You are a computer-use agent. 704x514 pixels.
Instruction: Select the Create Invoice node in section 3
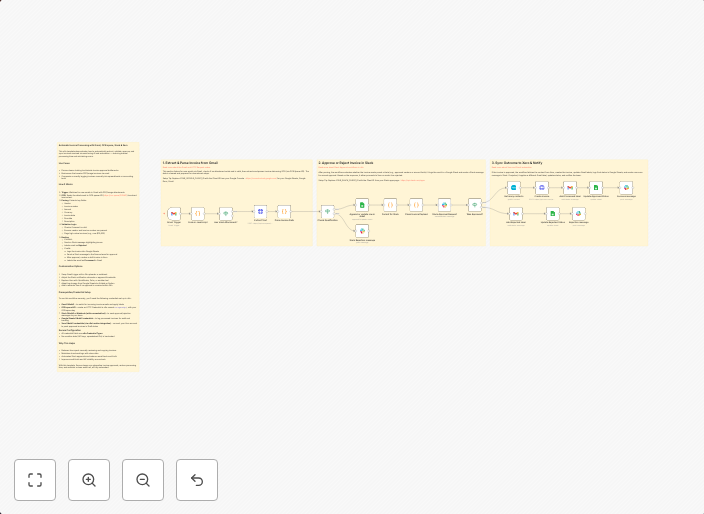541,188
